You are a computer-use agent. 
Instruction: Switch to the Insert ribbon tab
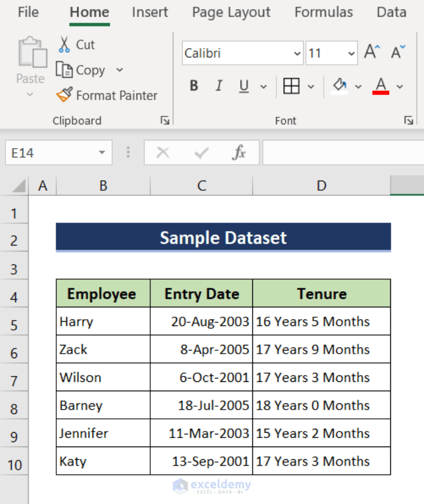pyautogui.click(x=150, y=12)
